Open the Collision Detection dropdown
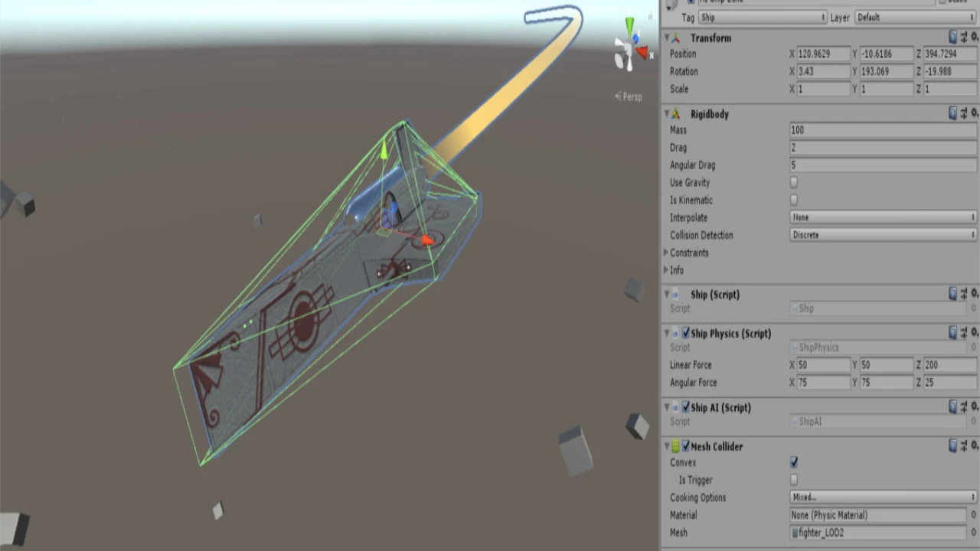Image resolution: width=980 pixels, height=551 pixels. point(883,235)
